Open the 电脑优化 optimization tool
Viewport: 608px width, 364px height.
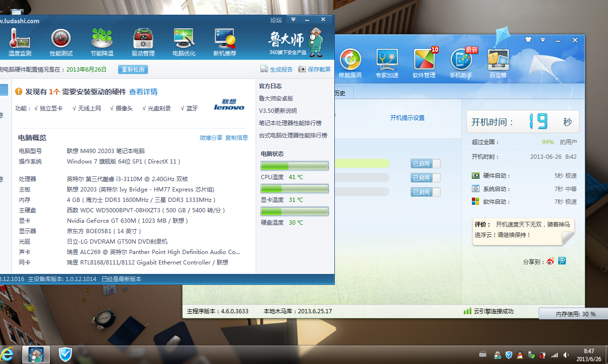184,42
